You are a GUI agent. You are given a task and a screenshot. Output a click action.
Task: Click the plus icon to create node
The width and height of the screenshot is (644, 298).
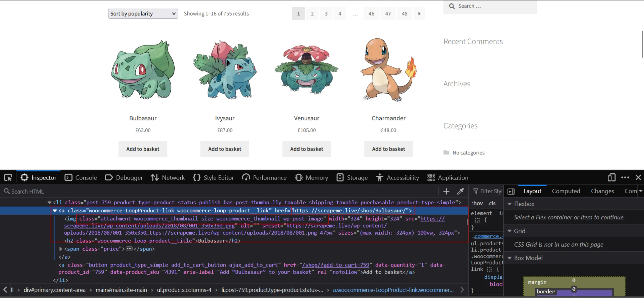(x=446, y=192)
